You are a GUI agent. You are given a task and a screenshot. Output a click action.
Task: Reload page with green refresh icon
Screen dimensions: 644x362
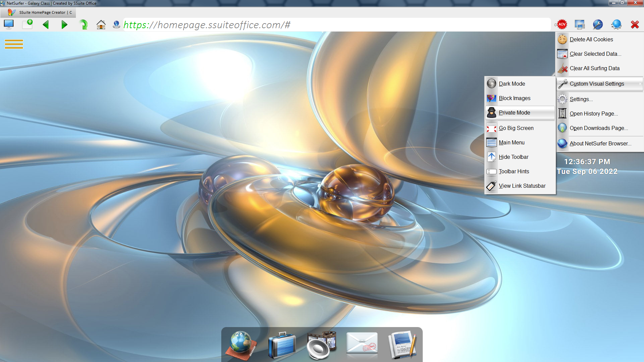pyautogui.click(x=83, y=25)
